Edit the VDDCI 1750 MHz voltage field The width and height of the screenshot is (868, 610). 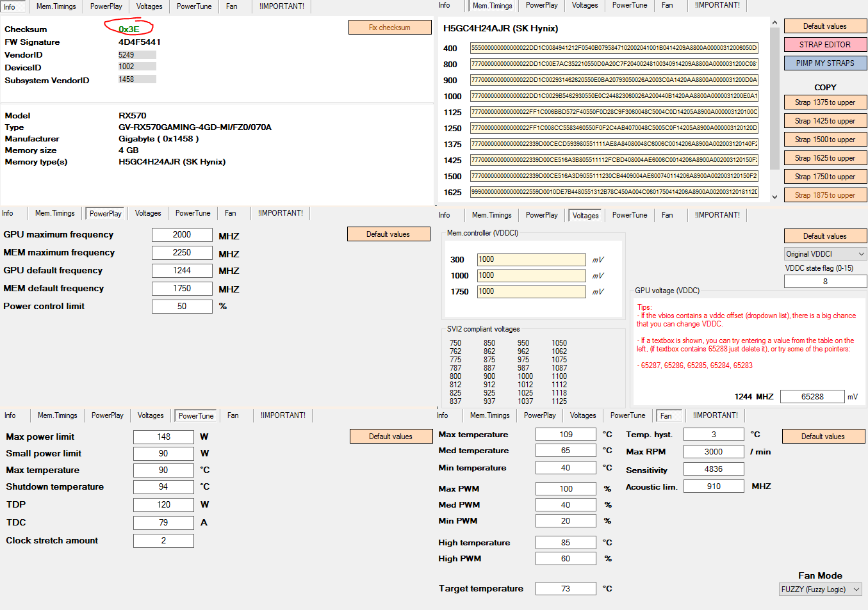click(x=532, y=291)
